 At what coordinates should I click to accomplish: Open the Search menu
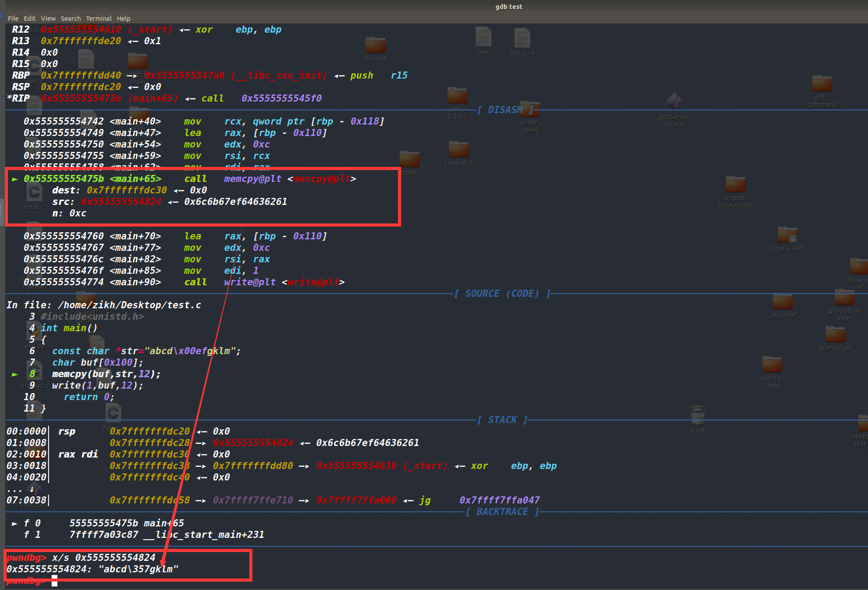(71, 18)
